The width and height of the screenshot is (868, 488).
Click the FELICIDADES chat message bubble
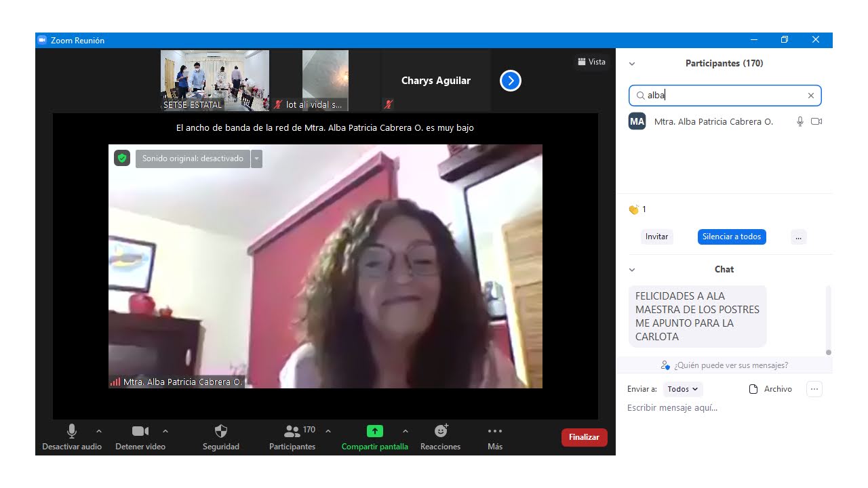(x=698, y=317)
